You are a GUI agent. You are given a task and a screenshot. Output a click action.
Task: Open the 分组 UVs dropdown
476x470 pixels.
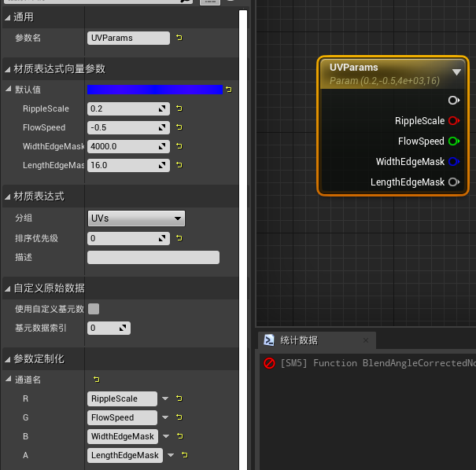coord(136,218)
